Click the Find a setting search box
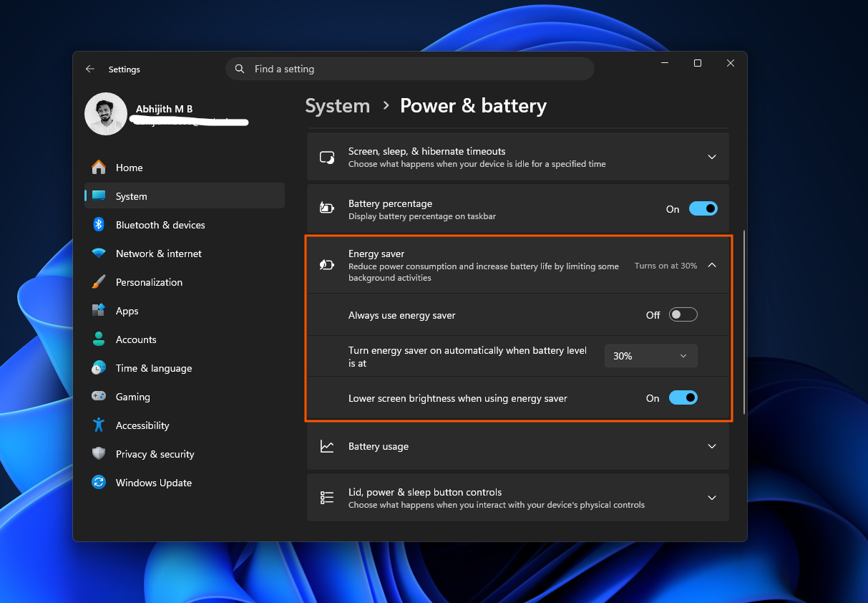 point(410,69)
